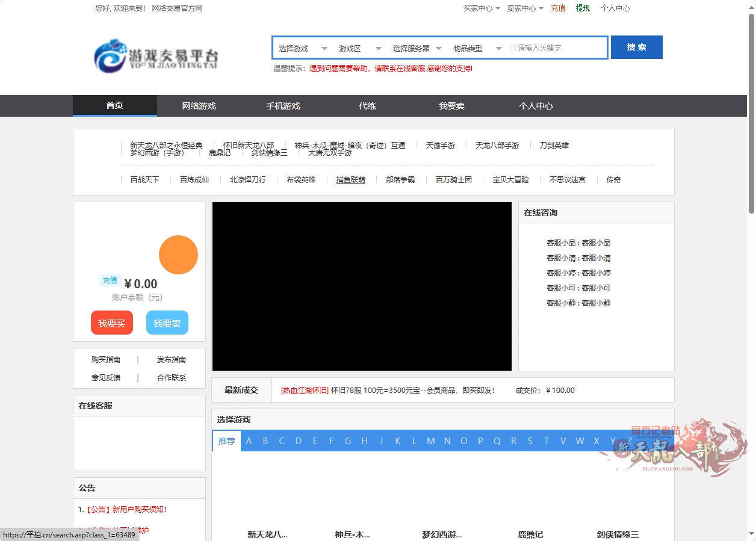This screenshot has width=756, height=541.
Task: Expand the 物品类型 dropdown
Action: [x=477, y=48]
